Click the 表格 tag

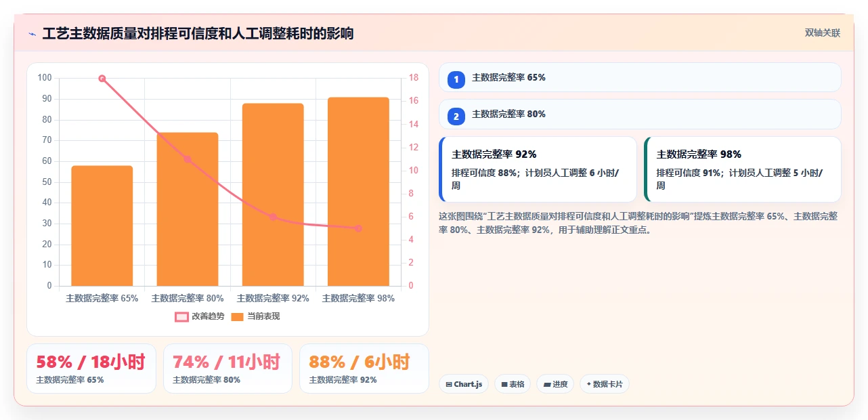click(x=513, y=384)
